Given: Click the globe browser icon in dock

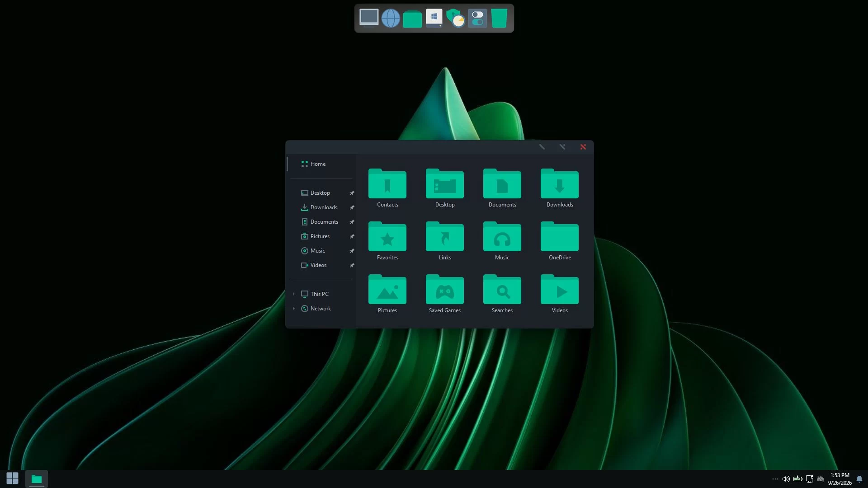Looking at the screenshot, I should pyautogui.click(x=391, y=19).
